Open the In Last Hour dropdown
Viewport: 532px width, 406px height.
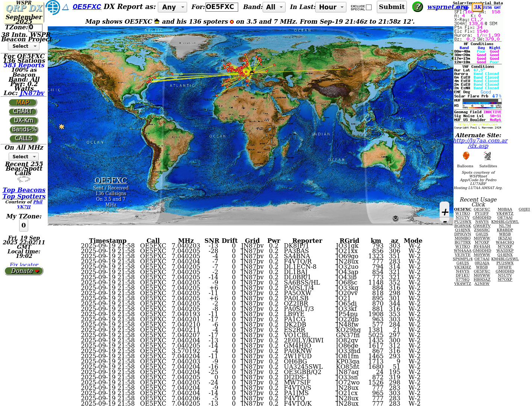pos(331,7)
